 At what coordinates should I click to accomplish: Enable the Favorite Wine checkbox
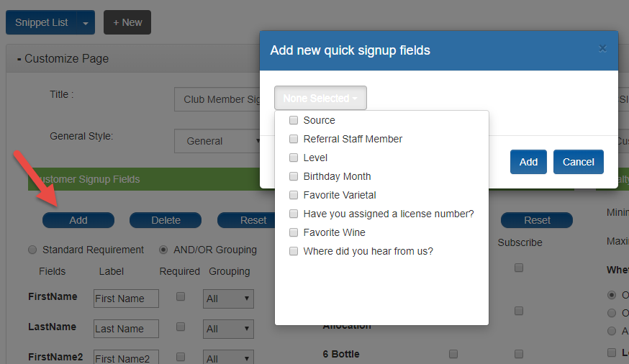[x=294, y=232]
